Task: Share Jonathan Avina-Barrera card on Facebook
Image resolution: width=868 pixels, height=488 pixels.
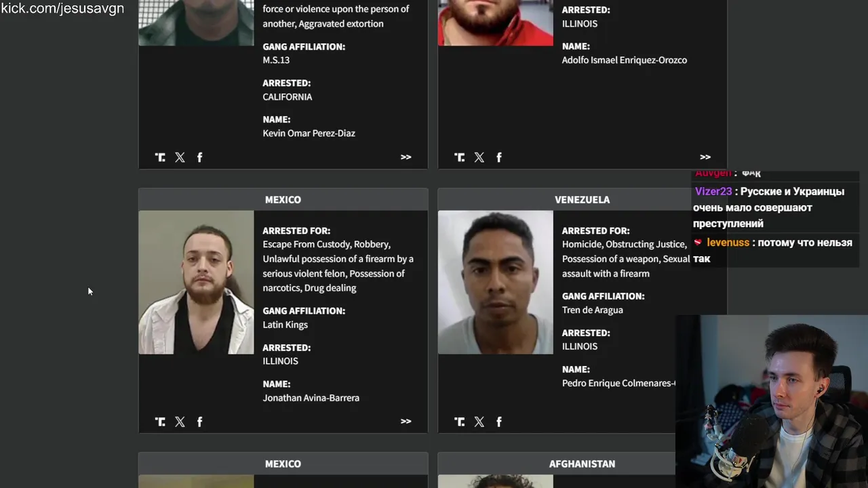Action: (x=199, y=422)
